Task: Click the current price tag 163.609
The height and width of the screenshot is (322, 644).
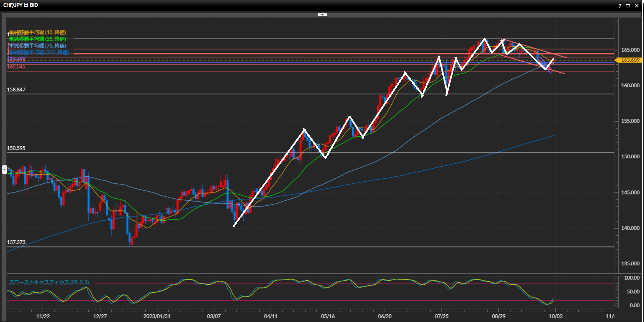Action: click(630, 60)
